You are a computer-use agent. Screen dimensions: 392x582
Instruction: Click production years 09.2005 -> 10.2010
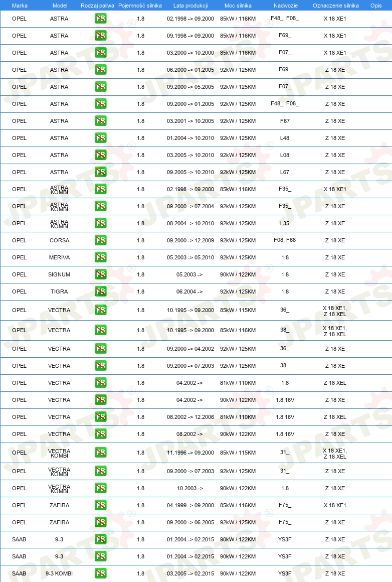point(190,172)
